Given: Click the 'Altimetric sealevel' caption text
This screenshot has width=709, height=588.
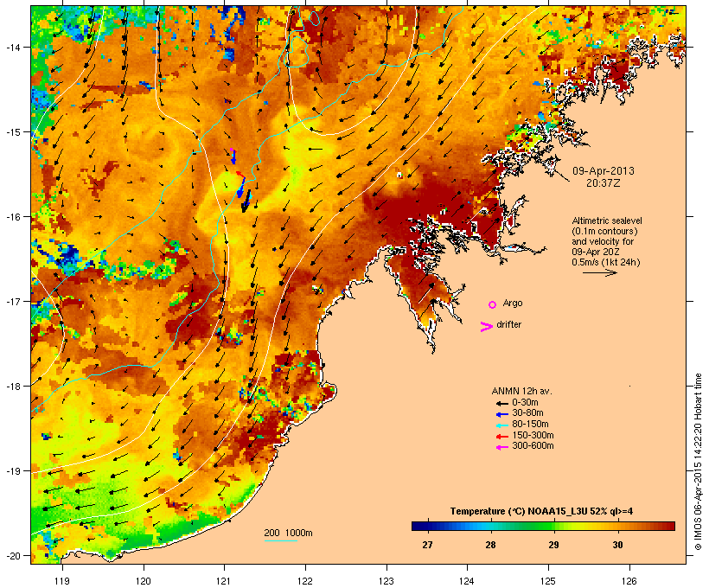Looking at the screenshot, I should (x=607, y=220).
